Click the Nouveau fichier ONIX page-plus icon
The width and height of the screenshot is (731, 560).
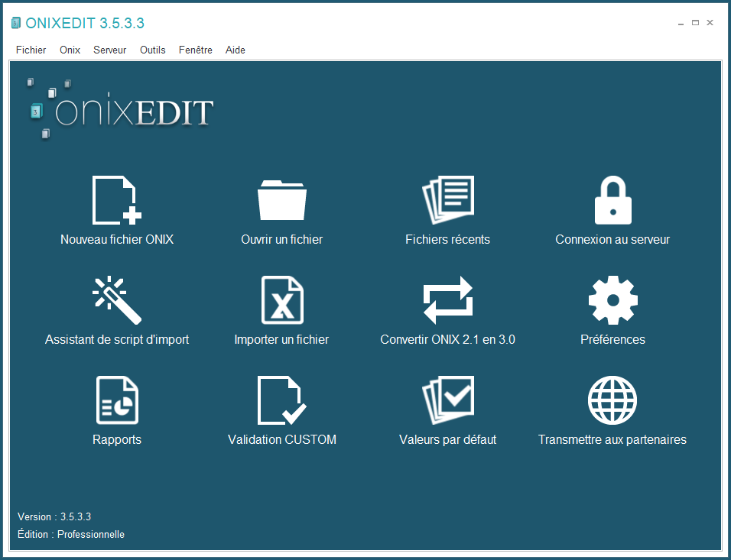coord(117,200)
